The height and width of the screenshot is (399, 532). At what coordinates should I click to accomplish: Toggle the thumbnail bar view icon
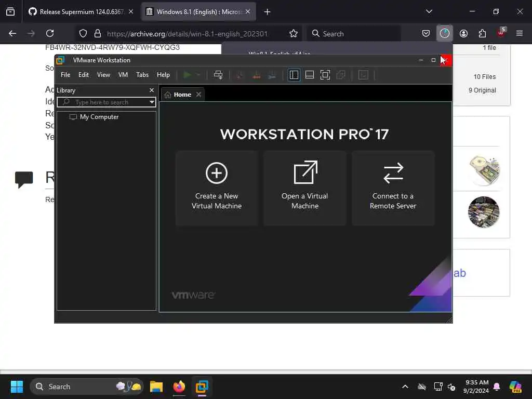pos(310,75)
